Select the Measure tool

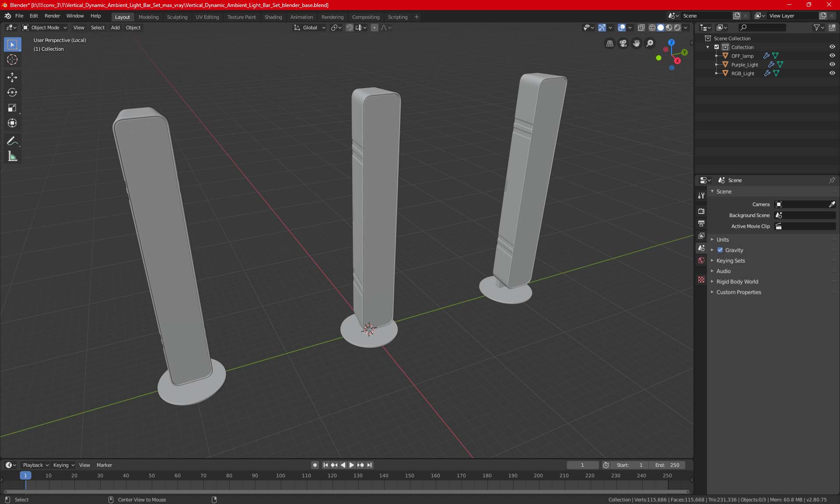point(12,156)
